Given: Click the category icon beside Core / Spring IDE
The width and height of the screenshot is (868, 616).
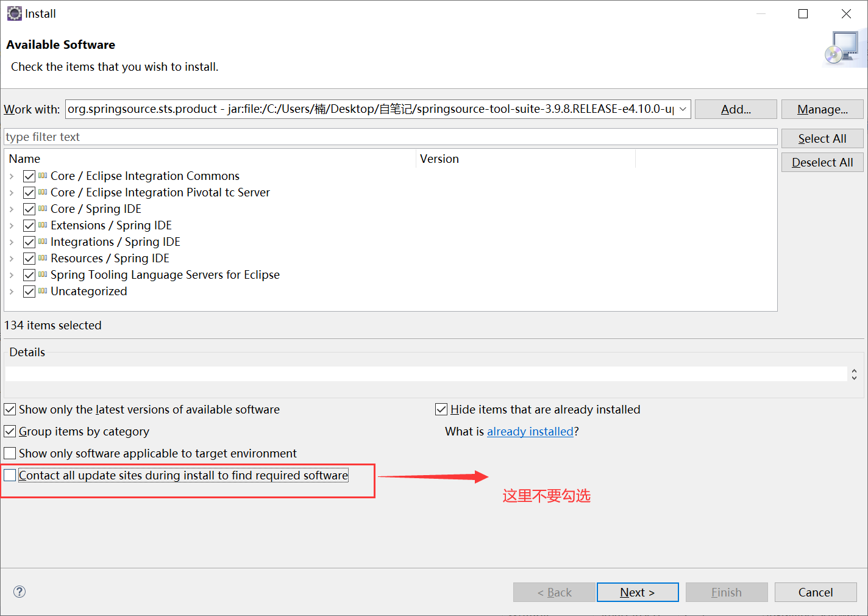Looking at the screenshot, I should coord(43,209).
